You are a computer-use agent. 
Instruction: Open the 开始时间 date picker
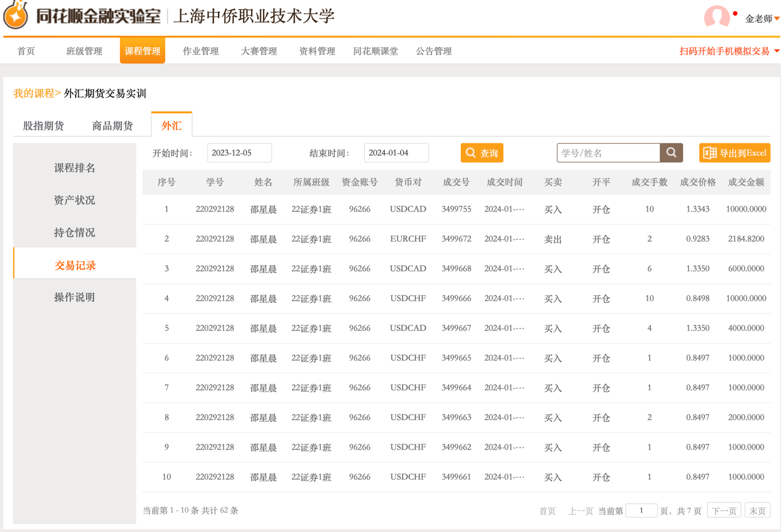click(x=239, y=153)
